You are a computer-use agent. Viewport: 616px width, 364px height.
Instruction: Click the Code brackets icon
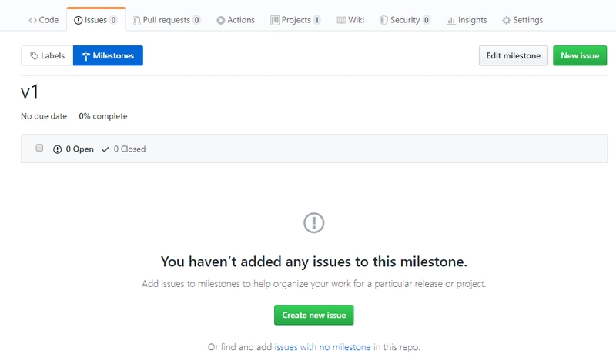[x=32, y=20]
